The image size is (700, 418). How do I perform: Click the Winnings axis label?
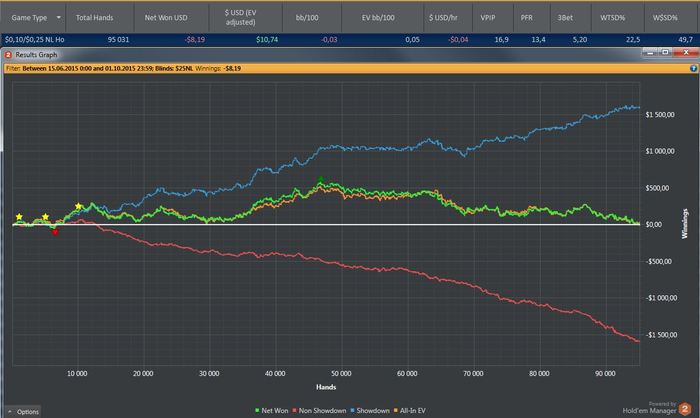(x=684, y=223)
